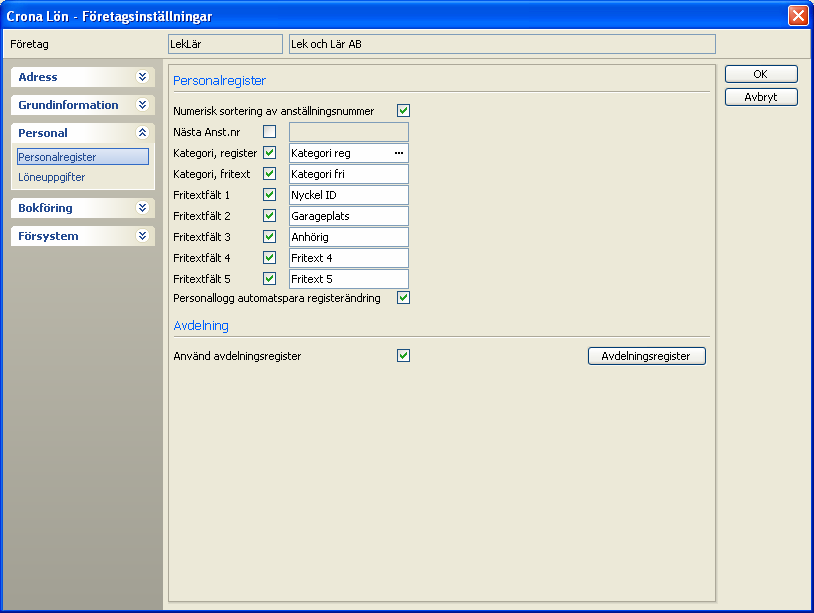Viewport: 814px width, 613px height.
Task: Expand the Bokföring section chevron
Action: 142,208
